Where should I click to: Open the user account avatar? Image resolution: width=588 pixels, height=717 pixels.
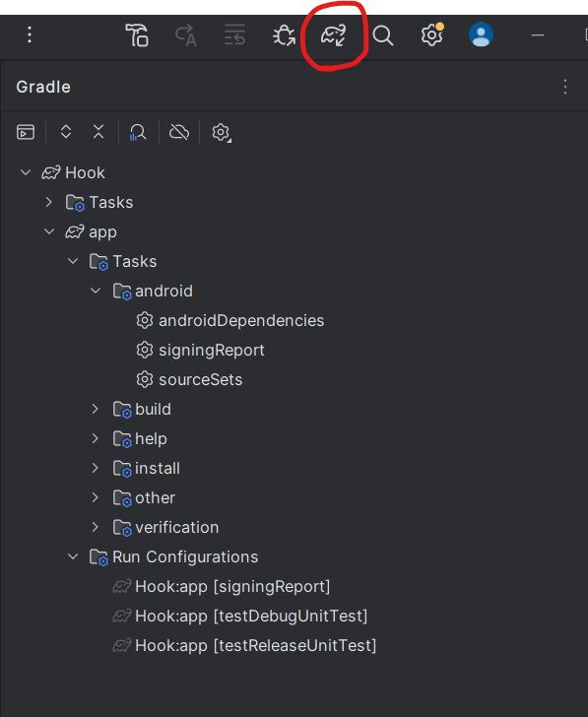coord(481,34)
